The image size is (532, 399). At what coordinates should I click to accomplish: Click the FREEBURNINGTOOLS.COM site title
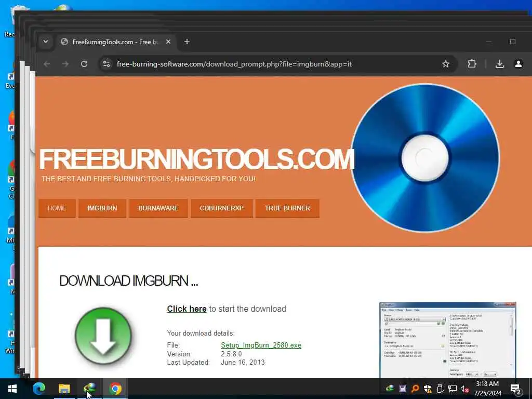(x=196, y=159)
